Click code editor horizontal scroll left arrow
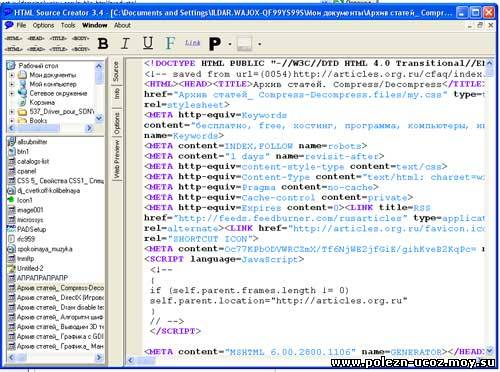This screenshot has width=500, height=372. (x=131, y=360)
